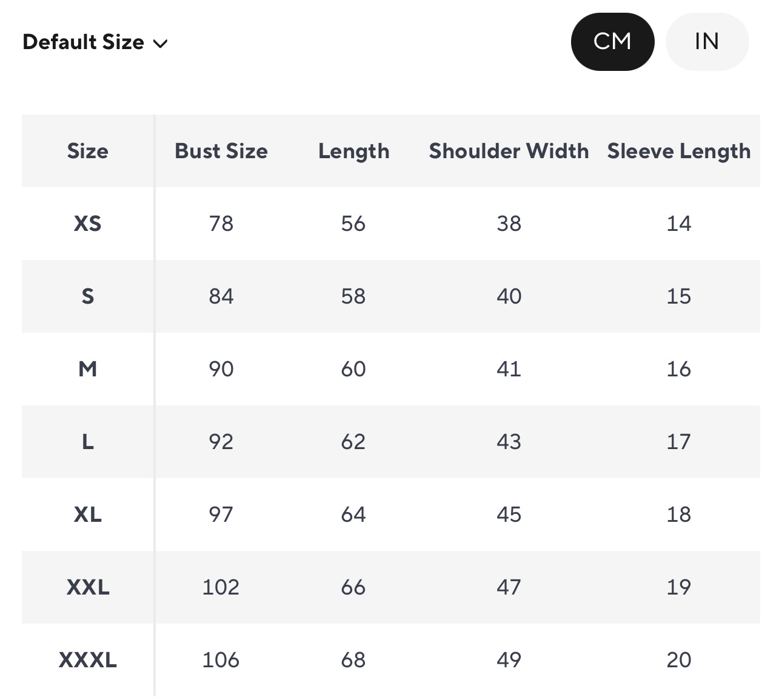Select the S size row label
782x700 pixels.
88,296
